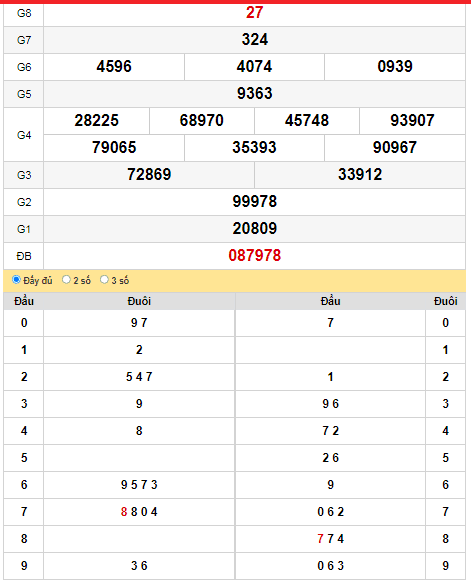Screen dimensions: 471x584
Task: Click the ĐB row label
Action: (24, 256)
